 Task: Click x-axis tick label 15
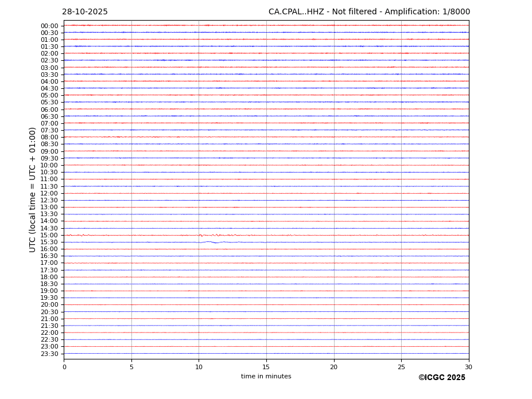266,367
